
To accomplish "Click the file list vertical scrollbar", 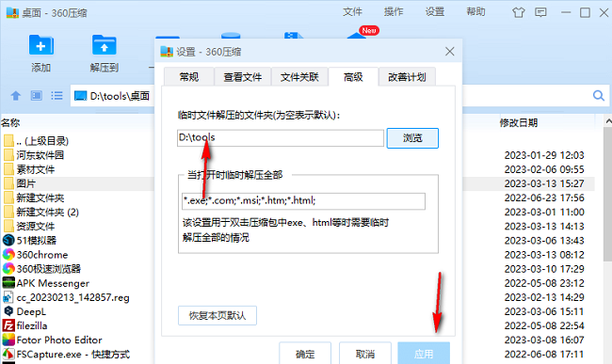I will (607, 195).
